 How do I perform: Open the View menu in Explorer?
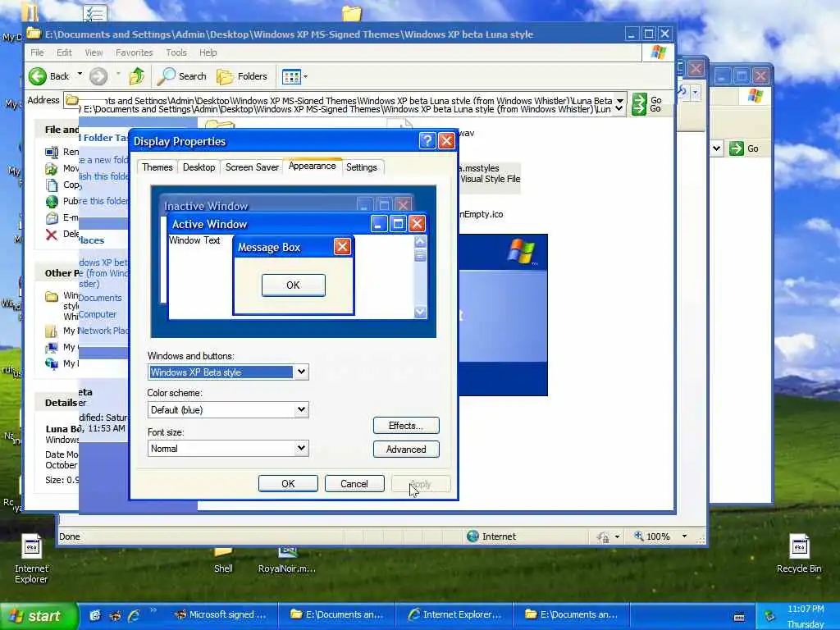tap(94, 52)
